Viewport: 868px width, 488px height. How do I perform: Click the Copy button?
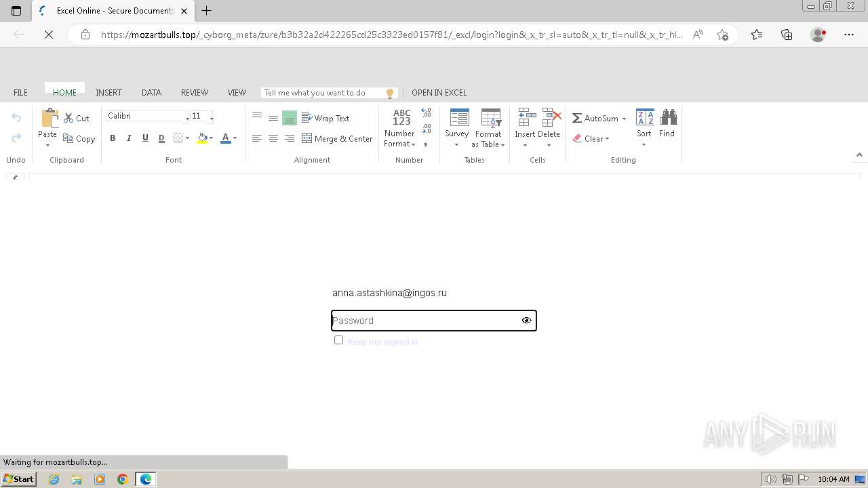(79, 139)
